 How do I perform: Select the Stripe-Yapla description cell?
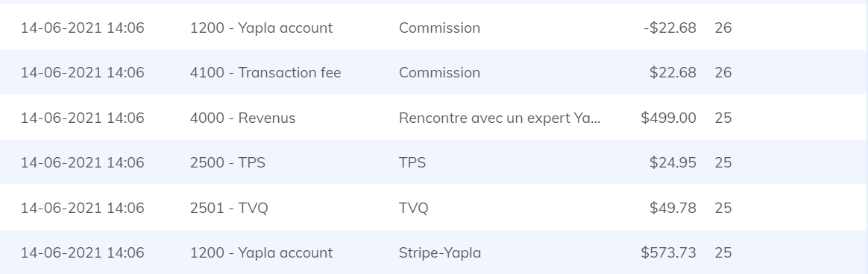tap(439, 252)
